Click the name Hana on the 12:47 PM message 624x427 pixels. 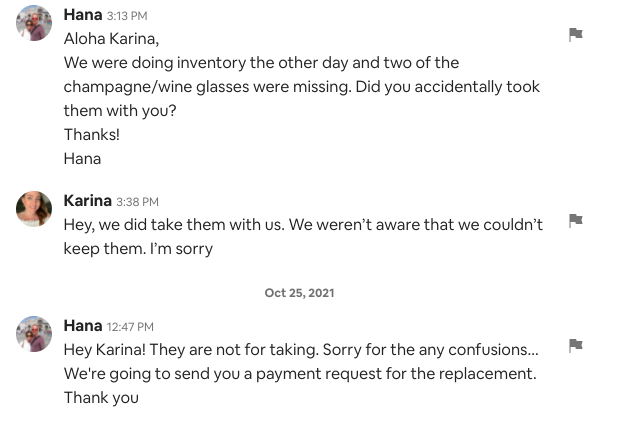[82, 326]
